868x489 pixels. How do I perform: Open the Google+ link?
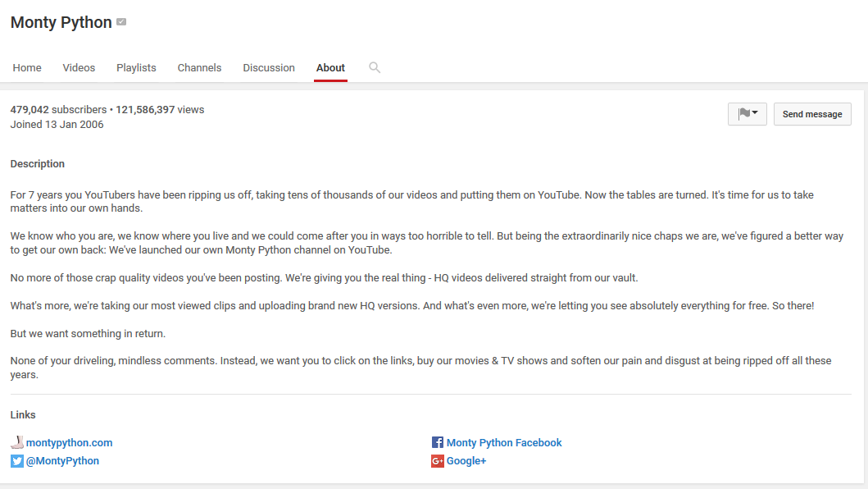(x=466, y=461)
